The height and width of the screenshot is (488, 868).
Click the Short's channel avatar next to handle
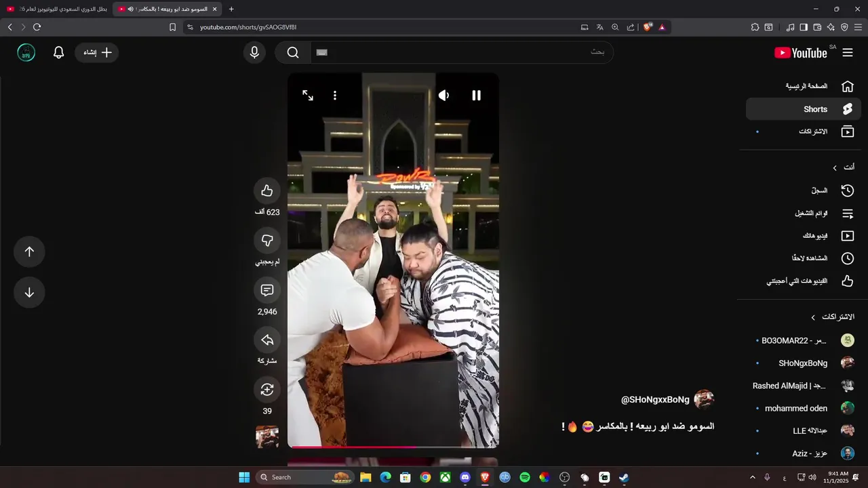(x=704, y=400)
